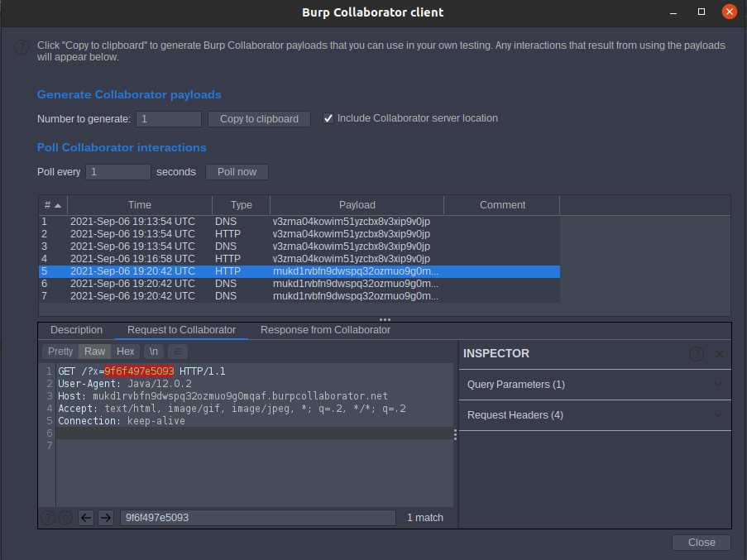
Task: Click the Host header line in the request
Action: coord(223,396)
